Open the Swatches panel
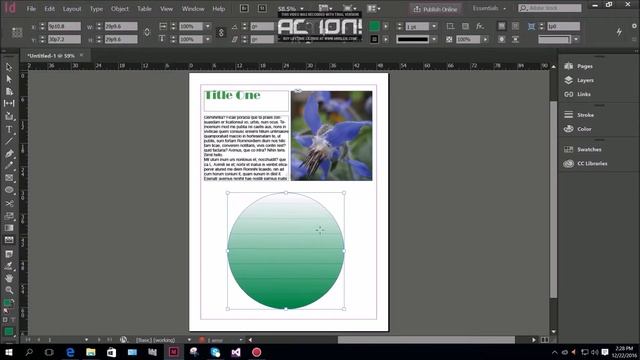The height and width of the screenshot is (360, 640). [589, 149]
